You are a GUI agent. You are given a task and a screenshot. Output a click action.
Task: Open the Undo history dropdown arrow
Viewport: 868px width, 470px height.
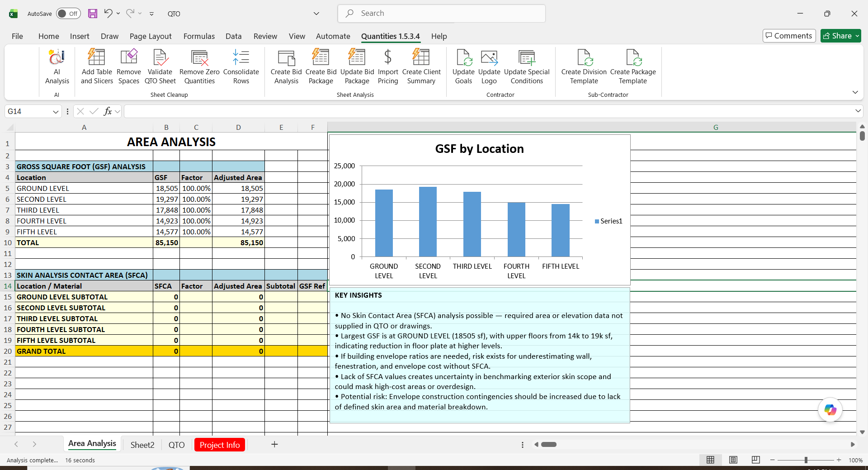tap(118, 14)
